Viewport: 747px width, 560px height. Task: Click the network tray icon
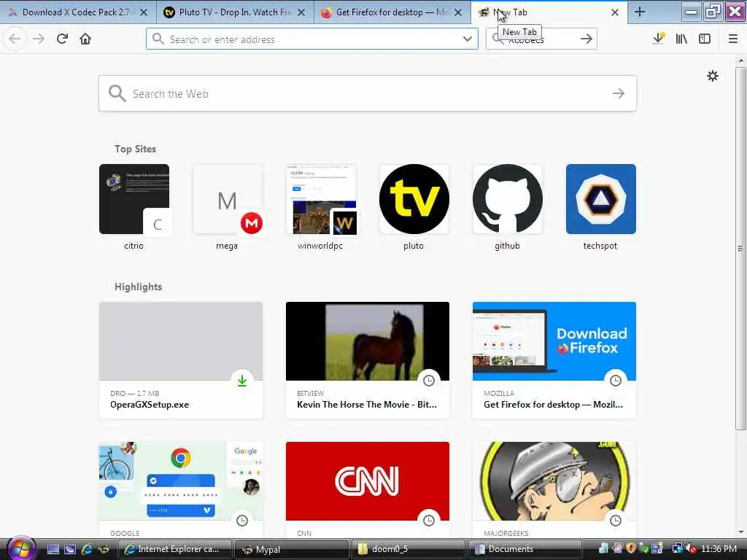click(x=678, y=549)
